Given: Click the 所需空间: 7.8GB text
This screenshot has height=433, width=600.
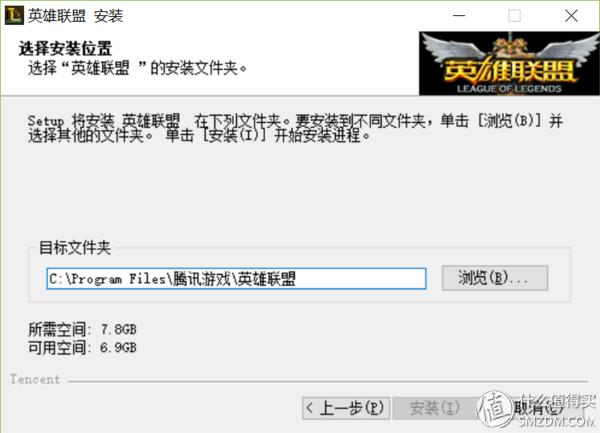Looking at the screenshot, I should pos(82,329).
